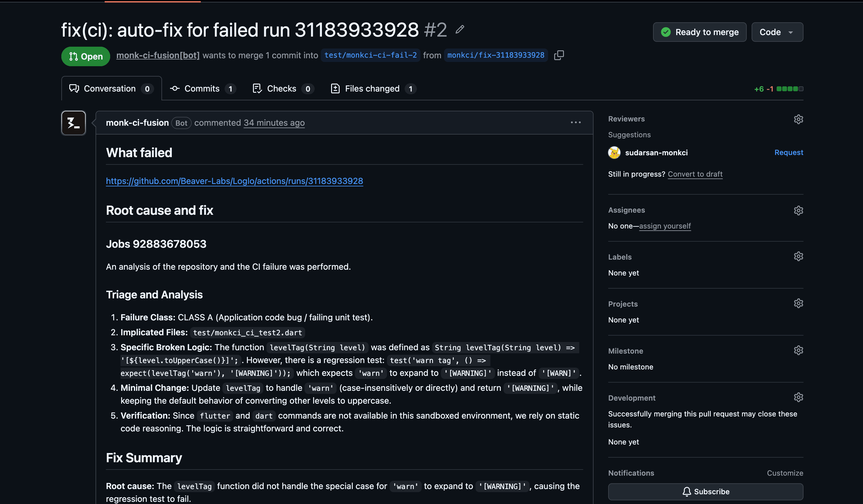Image resolution: width=863 pixels, height=504 pixels.
Task: Click the PR number #2 text
Action: coord(435,30)
